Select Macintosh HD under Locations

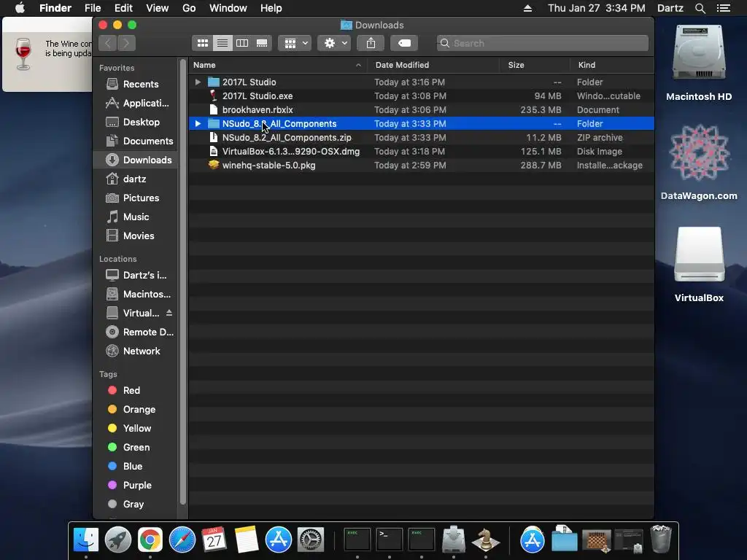pos(135,295)
